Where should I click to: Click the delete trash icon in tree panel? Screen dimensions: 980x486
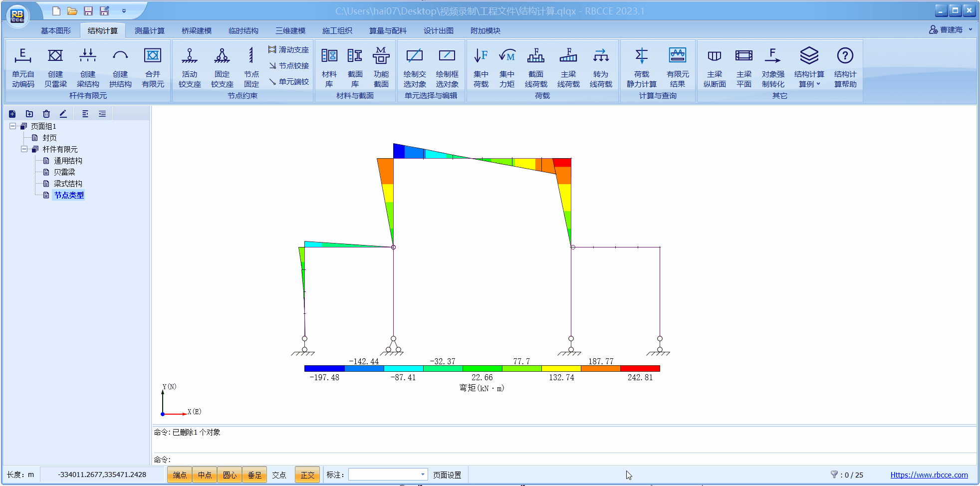(x=46, y=114)
